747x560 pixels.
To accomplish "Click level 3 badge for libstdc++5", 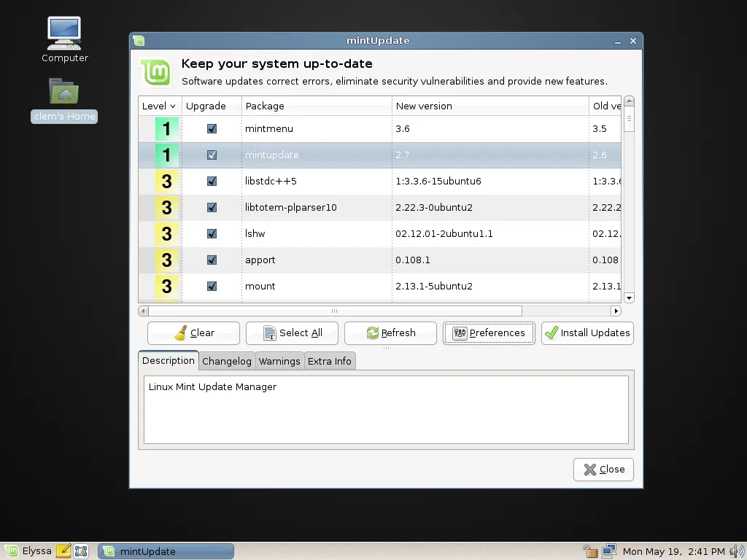I will [167, 181].
